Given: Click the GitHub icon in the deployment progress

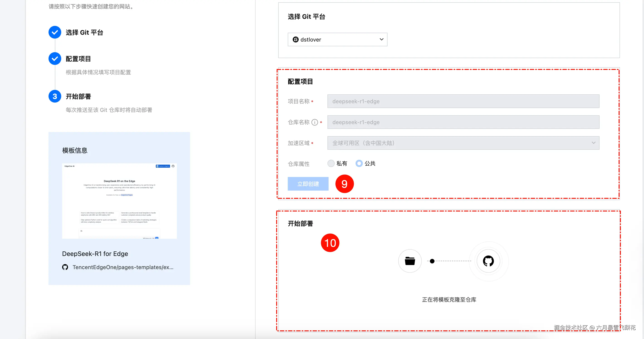Looking at the screenshot, I should tap(488, 261).
